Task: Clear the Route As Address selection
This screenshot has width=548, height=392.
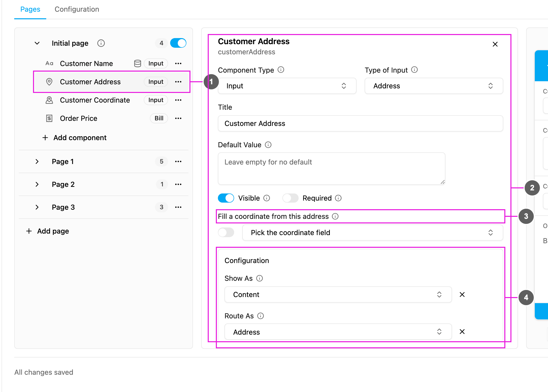Action: click(462, 332)
